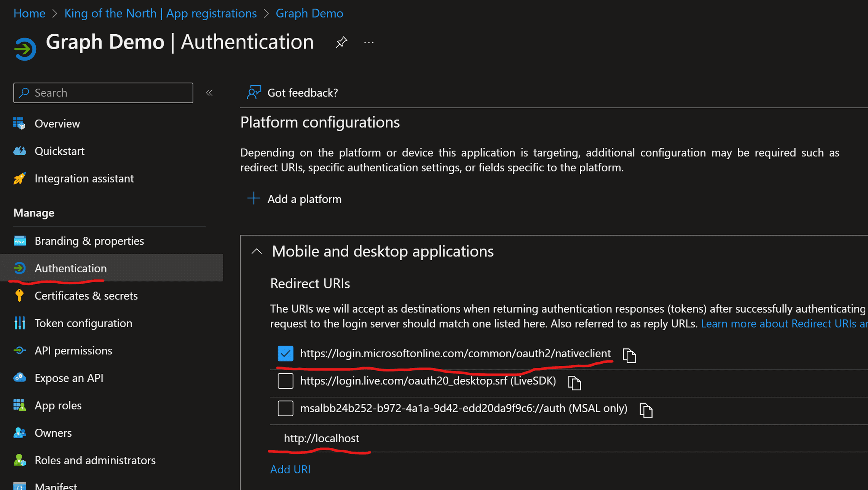Copy the LiveSDK redirect URI
868x490 pixels.
[x=575, y=383]
